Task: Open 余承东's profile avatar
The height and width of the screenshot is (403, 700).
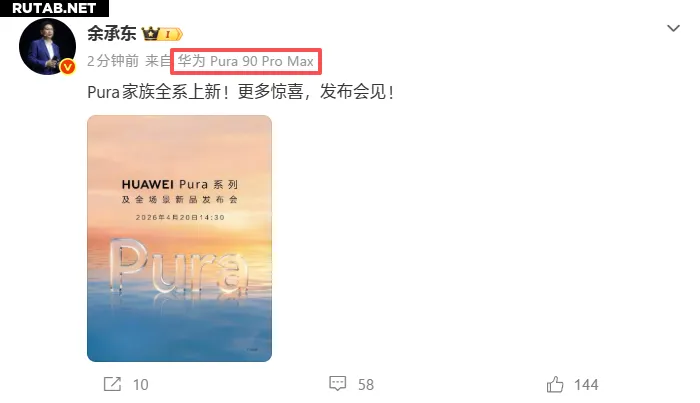Action: [47, 46]
